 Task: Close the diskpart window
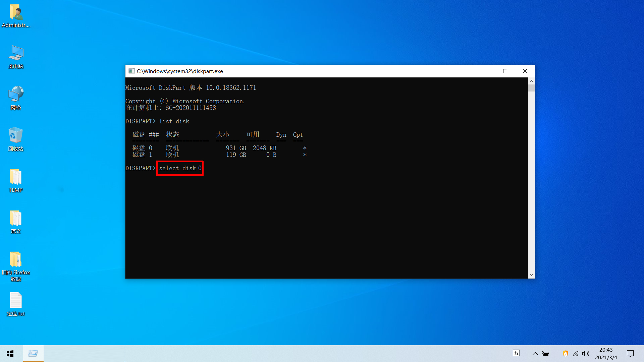(x=525, y=71)
